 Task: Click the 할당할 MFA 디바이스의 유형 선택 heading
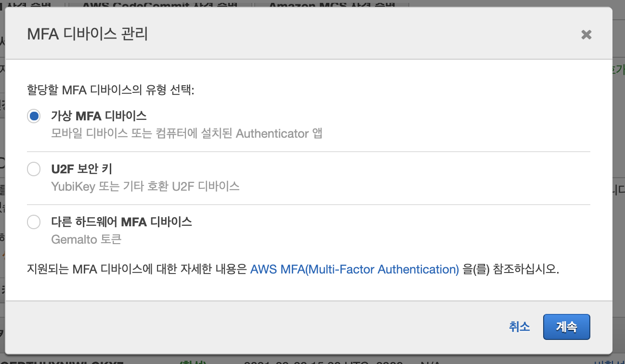click(111, 90)
